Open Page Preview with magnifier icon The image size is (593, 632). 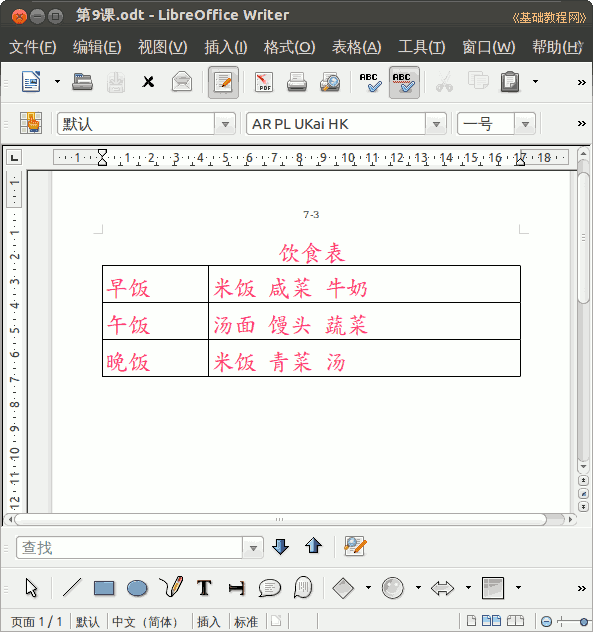[330, 82]
